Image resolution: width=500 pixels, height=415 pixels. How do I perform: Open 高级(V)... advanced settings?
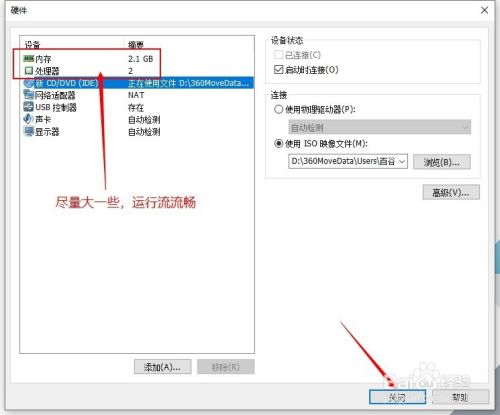coord(451,192)
